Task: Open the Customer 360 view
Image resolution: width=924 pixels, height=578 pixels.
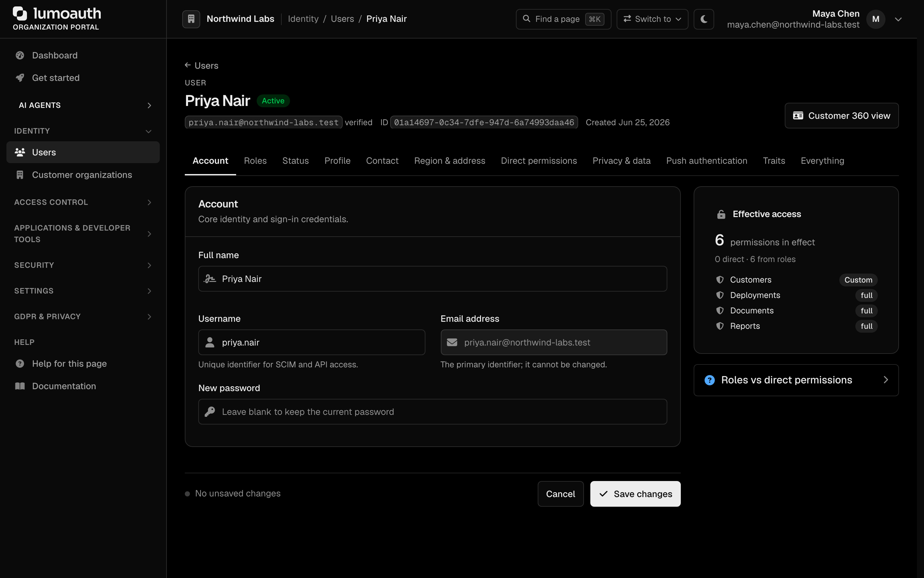Action: pyautogui.click(x=841, y=116)
